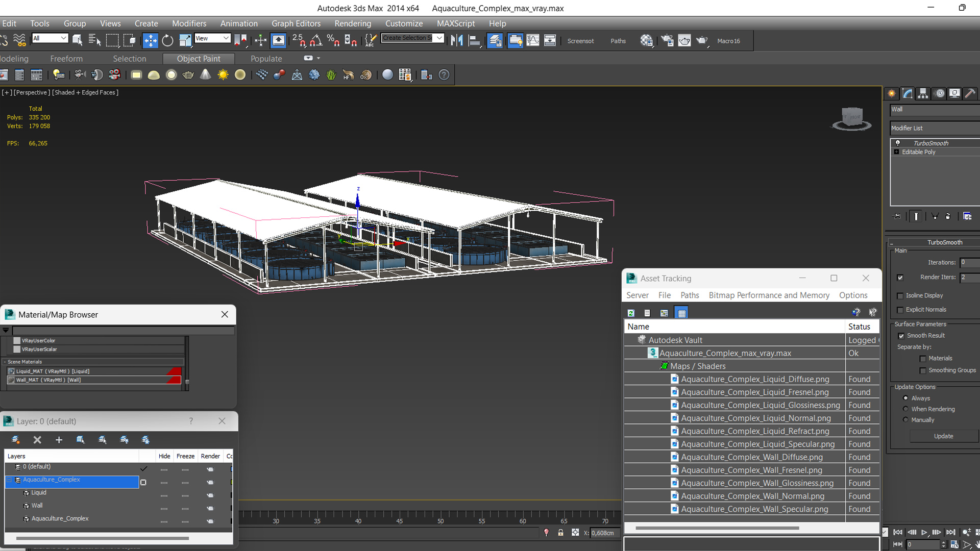
Task: Switch to the Populate ribbon tab
Action: (x=266, y=59)
